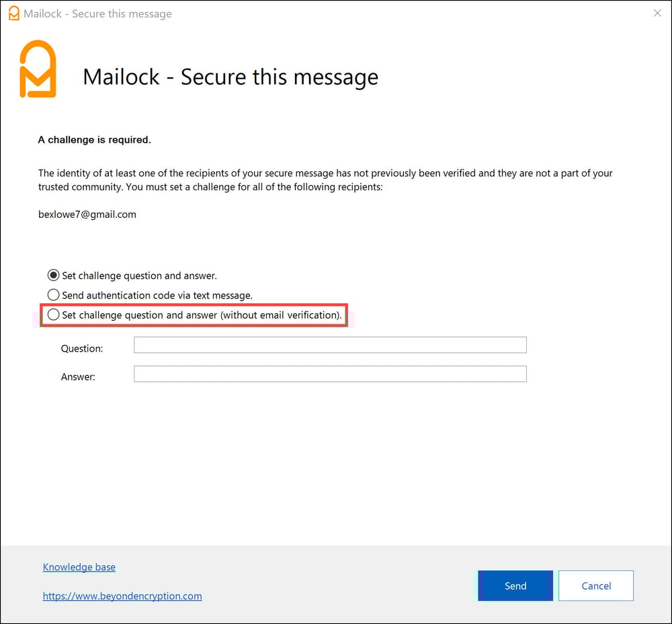
Task: Choose 'Send authentication code via text message'
Action: pos(54,295)
